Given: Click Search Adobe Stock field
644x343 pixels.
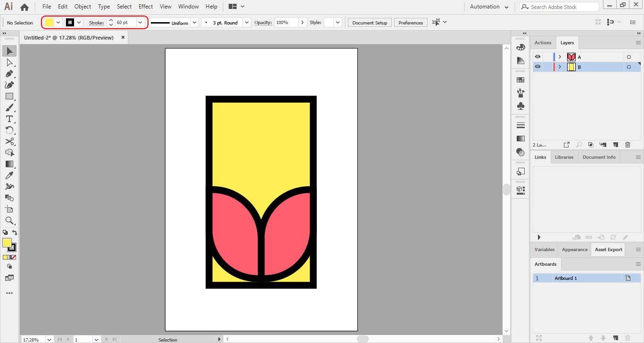Looking at the screenshot, I should click(560, 7).
